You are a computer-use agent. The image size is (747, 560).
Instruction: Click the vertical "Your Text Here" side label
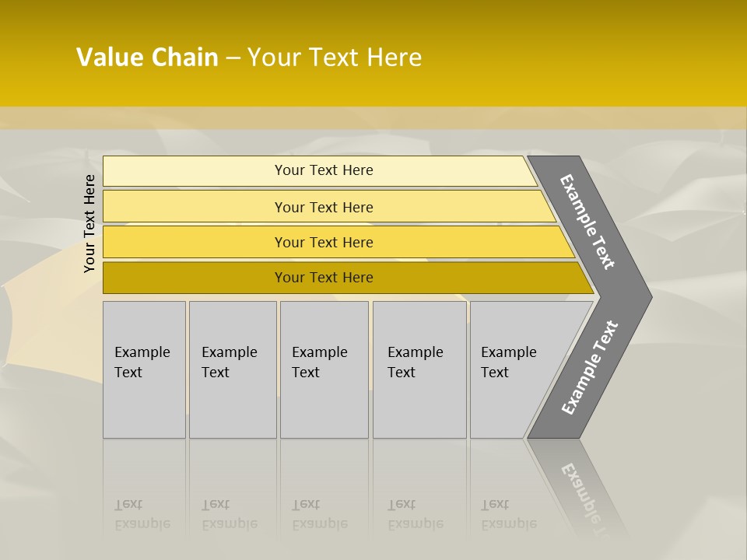coord(90,224)
